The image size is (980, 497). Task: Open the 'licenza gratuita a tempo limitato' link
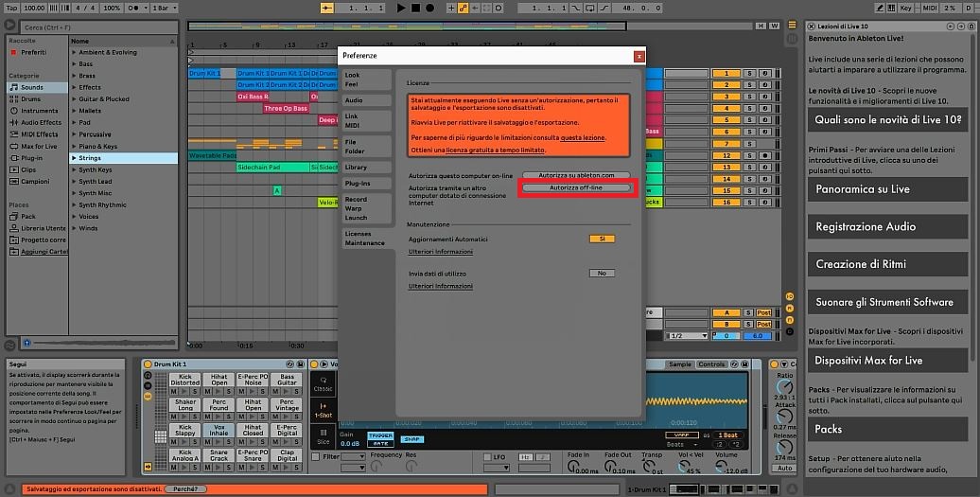point(495,150)
